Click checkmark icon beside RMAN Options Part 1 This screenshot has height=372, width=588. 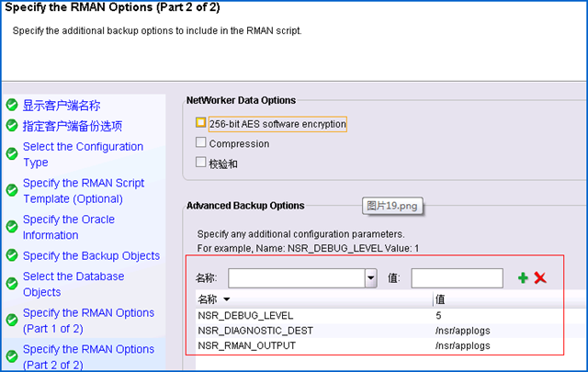(x=12, y=320)
